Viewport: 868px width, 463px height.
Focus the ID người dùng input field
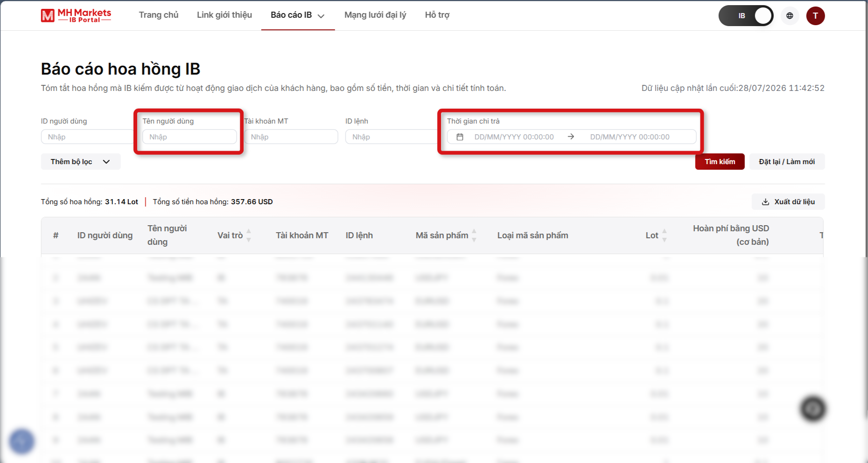tap(88, 137)
